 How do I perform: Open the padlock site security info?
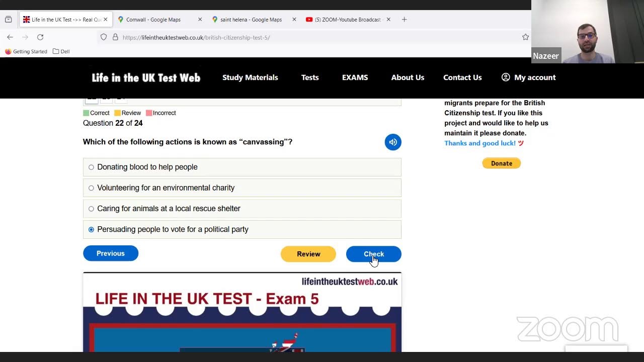tap(115, 37)
